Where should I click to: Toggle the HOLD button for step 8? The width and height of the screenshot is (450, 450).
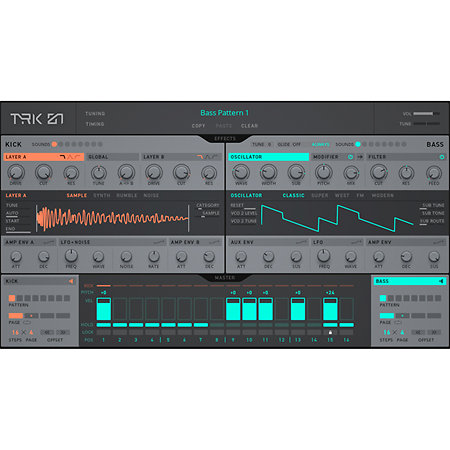(217, 325)
